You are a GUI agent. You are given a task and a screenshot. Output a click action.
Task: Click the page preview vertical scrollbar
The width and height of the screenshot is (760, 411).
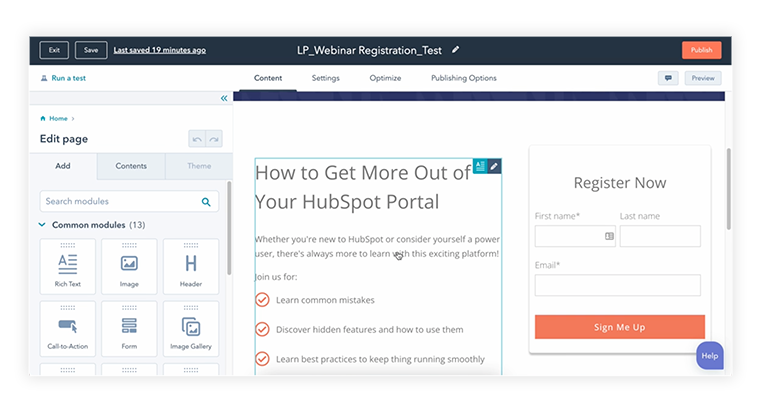coord(728,189)
